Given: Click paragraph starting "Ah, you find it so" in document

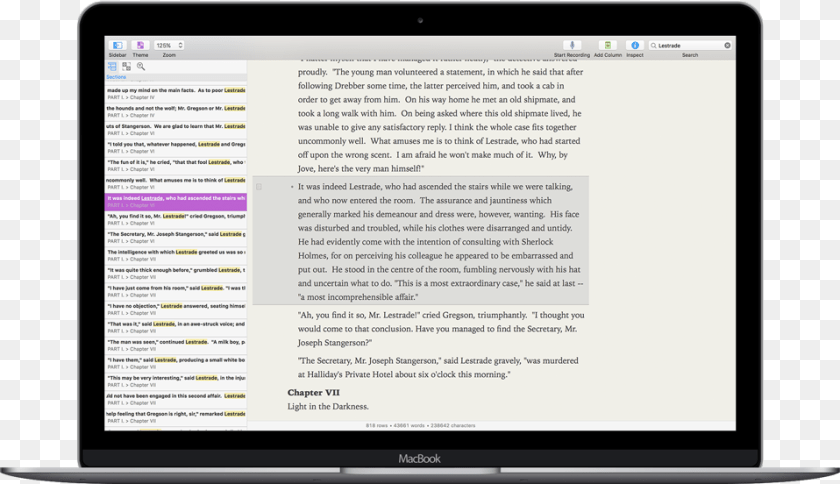Looking at the screenshot, I should pyautogui.click(x=441, y=329).
